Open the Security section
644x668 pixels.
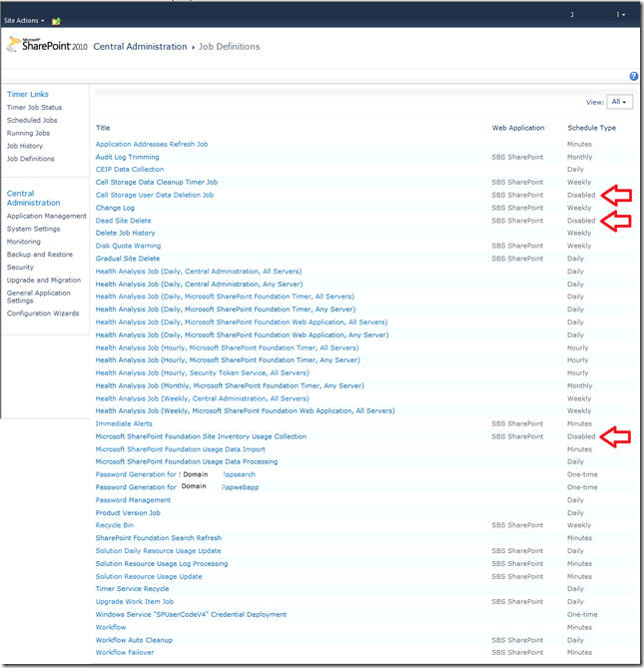pos(20,268)
